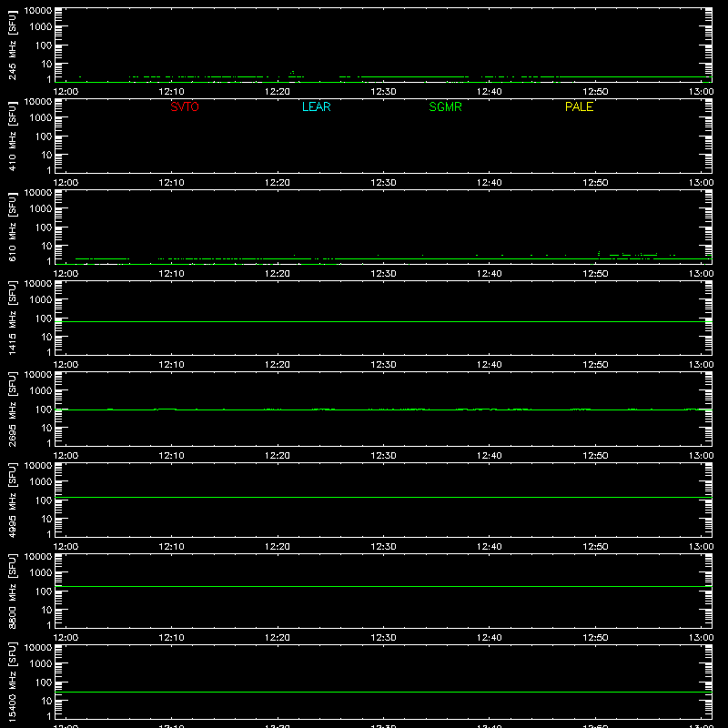
Task: Click the green flux trace in 15400 MHz panel
Action: coord(383,693)
